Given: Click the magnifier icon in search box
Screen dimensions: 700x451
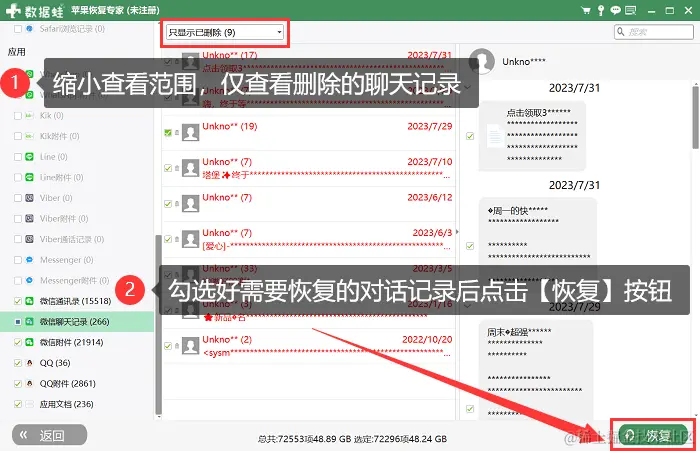Looking at the screenshot, I should click(x=621, y=32).
